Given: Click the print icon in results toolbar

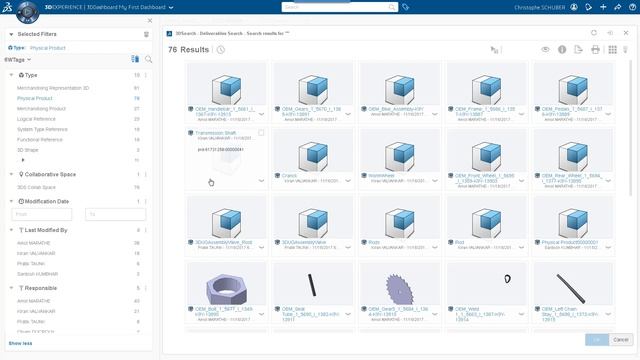Looking at the screenshot, I should pos(596,49).
